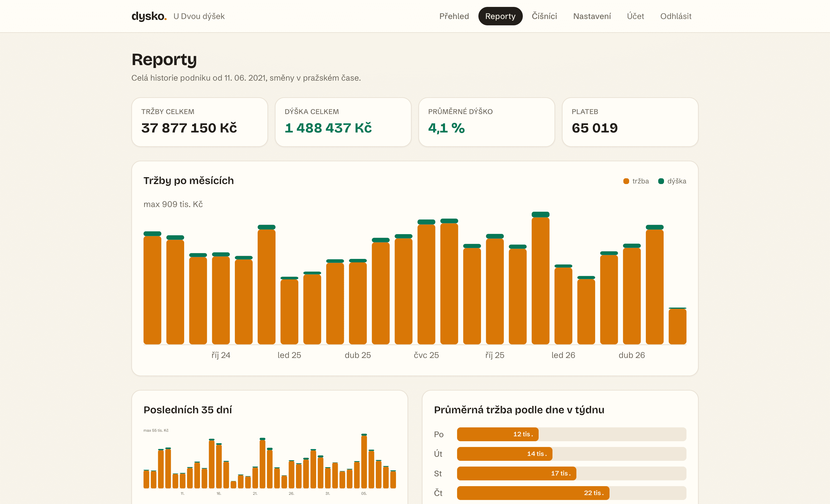Click the tržba legend label

[x=640, y=181]
